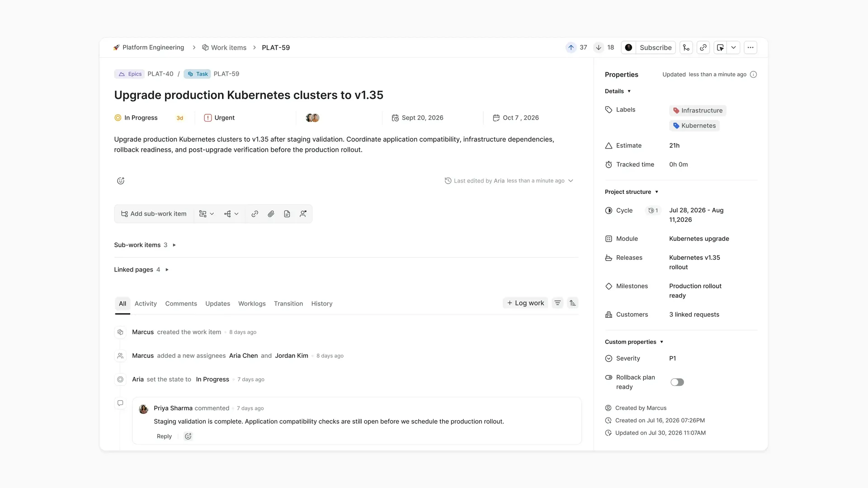Expand the dropdown arrow beside the sticky-note button
Screen dimensions: 868x488
pyautogui.click(x=733, y=47)
